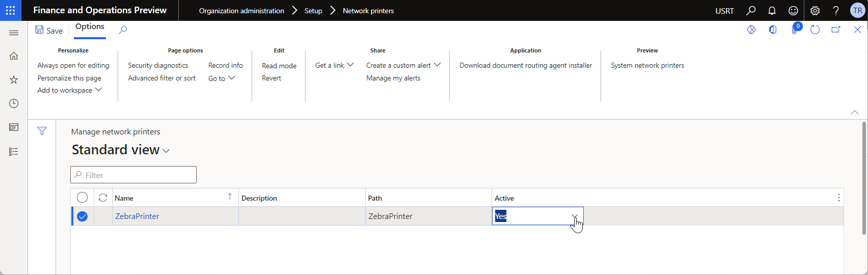Click the USRT company picker
Viewport: 868px width, 275px height.
[724, 11]
